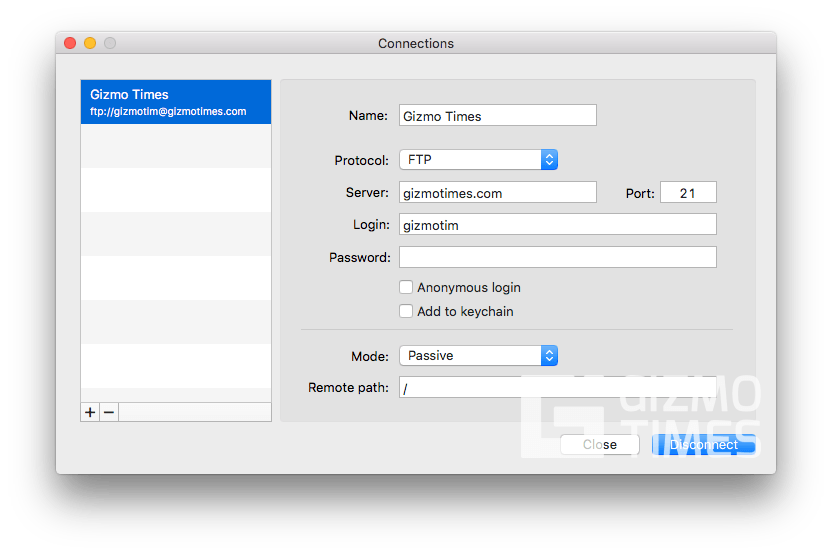Screen dimensions: 832x554
Task: Tick the Add to keychain checkbox
Action: click(x=406, y=311)
